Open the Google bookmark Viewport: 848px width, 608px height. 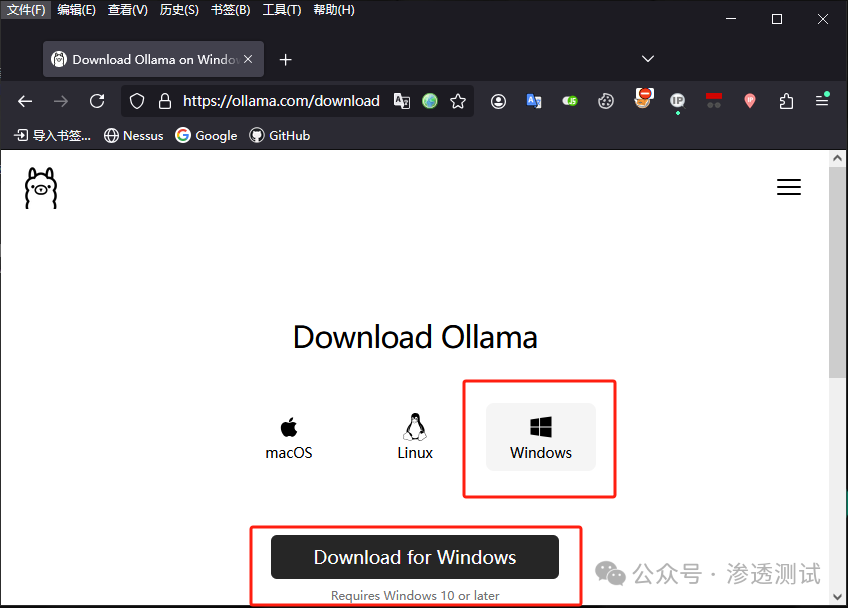(206, 135)
